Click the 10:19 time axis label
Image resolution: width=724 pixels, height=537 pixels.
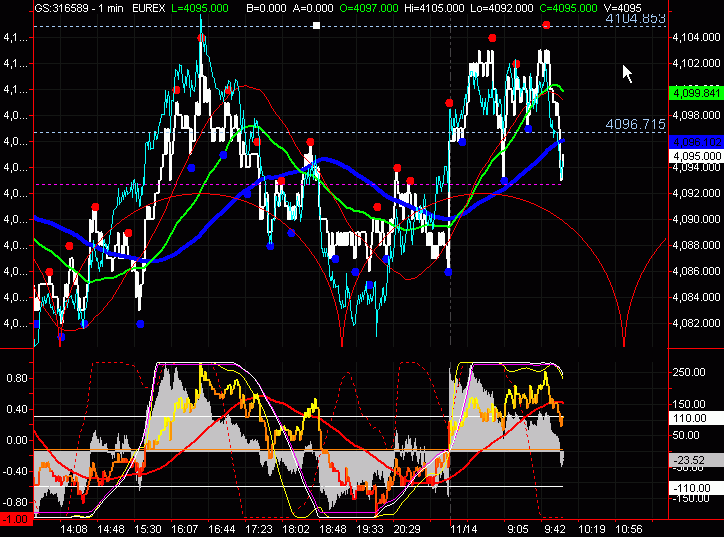592,530
